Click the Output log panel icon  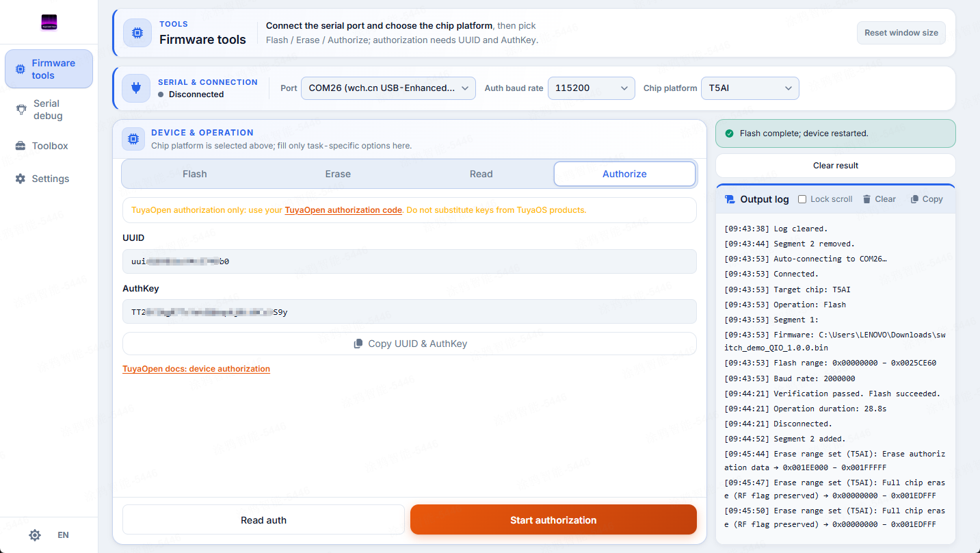[730, 199]
